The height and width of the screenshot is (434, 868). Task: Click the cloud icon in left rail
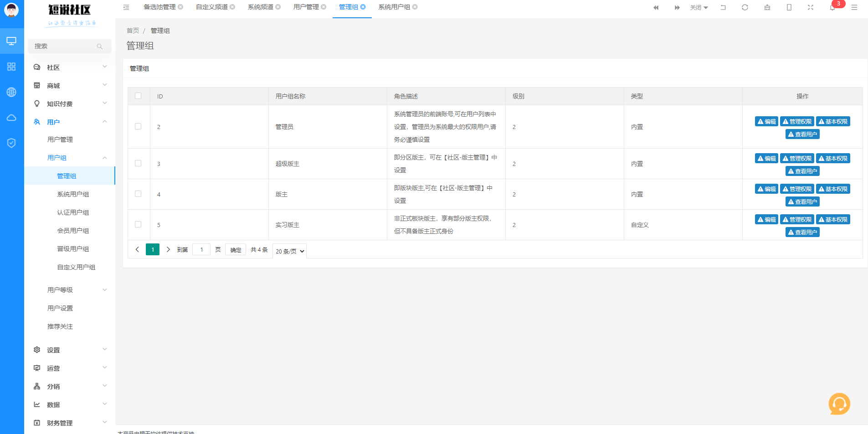pos(11,118)
